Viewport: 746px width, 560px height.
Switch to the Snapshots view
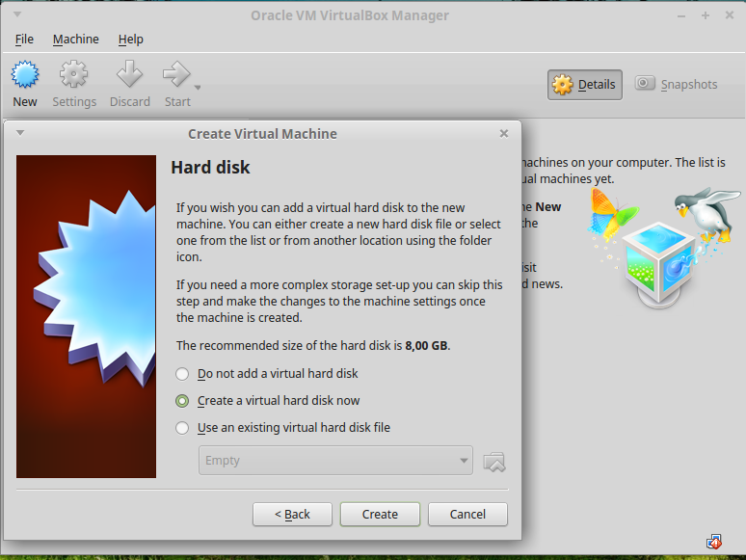pos(676,84)
